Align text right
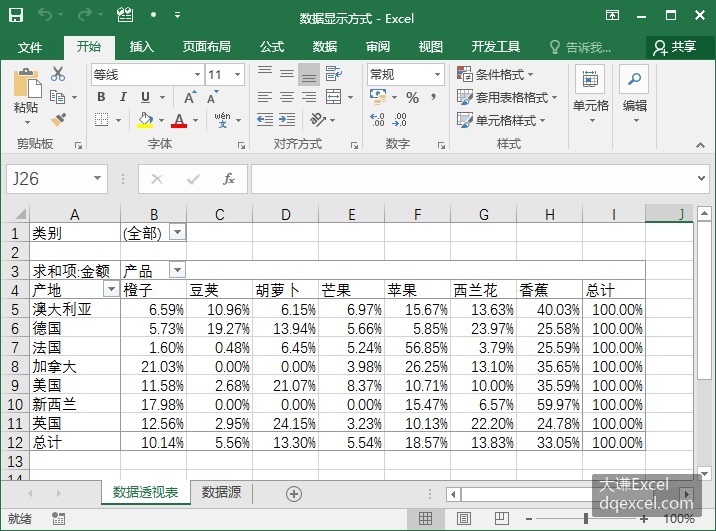 [309, 97]
